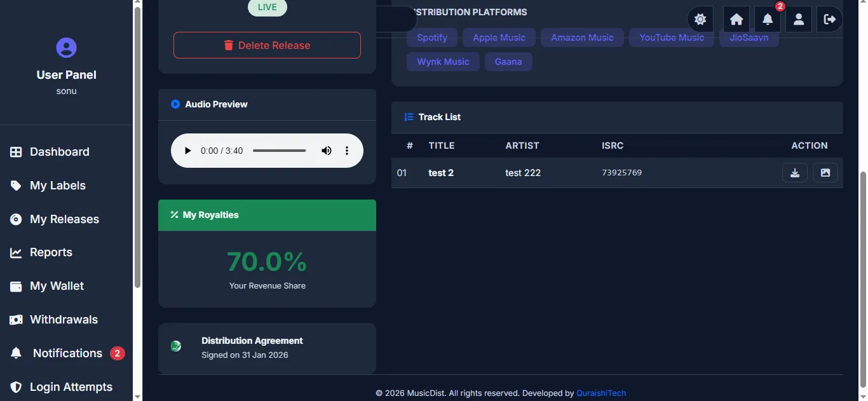View the artwork icon for track test 2
The width and height of the screenshot is (868, 401).
825,173
